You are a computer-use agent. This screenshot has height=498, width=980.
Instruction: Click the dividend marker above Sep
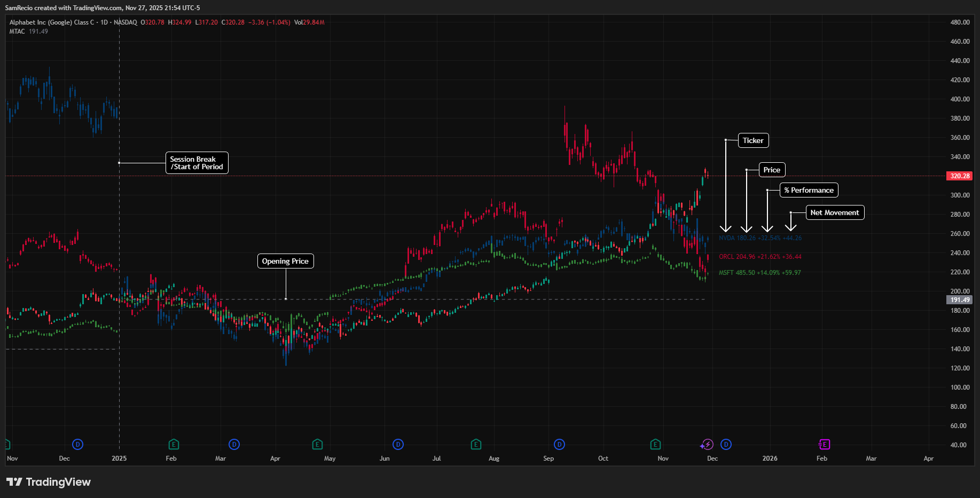(559, 444)
